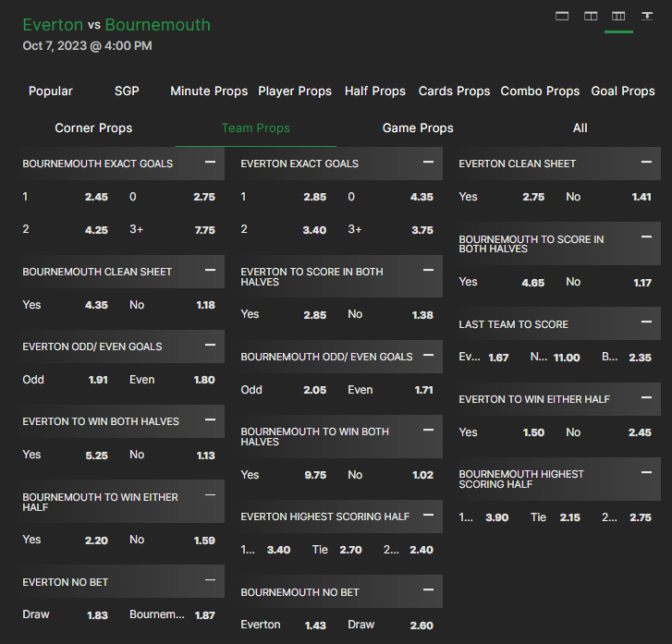The width and height of the screenshot is (672, 644).
Task: Switch to two-column layout icon
Action: point(591,17)
